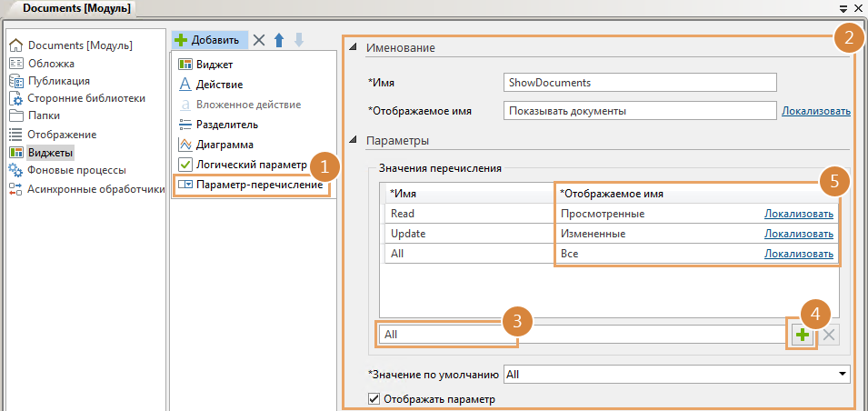The width and height of the screenshot is (868, 411).
Task: Collapse the Именование section
Action: [354, 48]
